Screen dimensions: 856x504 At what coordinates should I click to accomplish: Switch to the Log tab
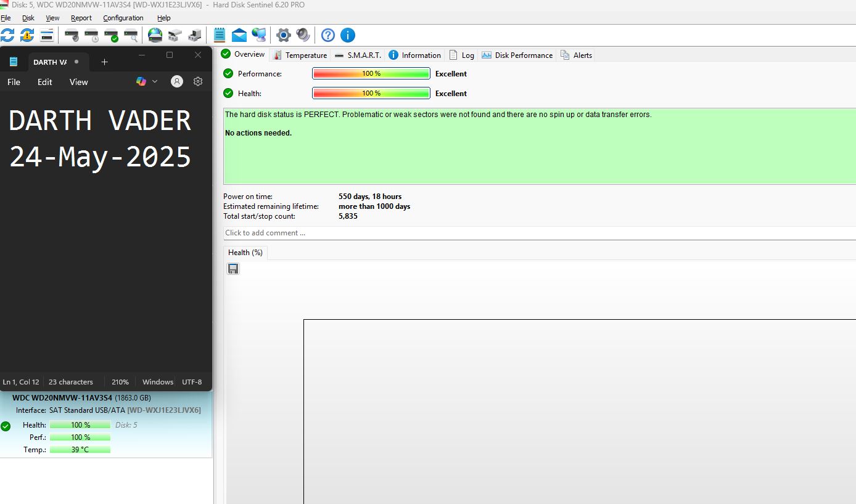462,55
